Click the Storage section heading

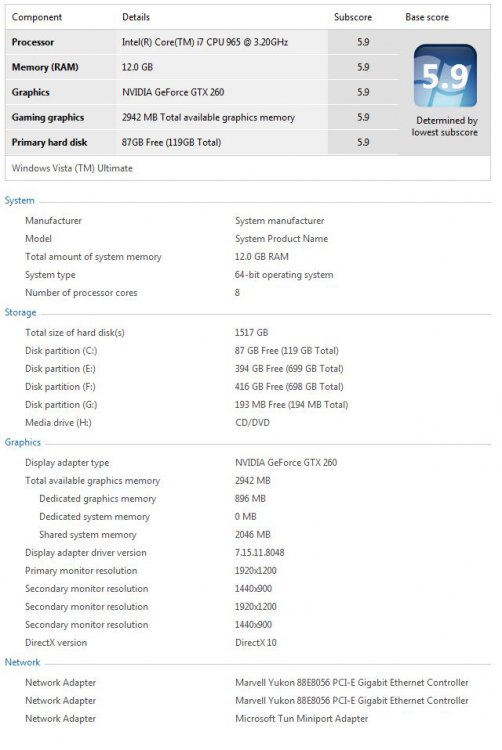pyautogui.click(x=20, y=312)
